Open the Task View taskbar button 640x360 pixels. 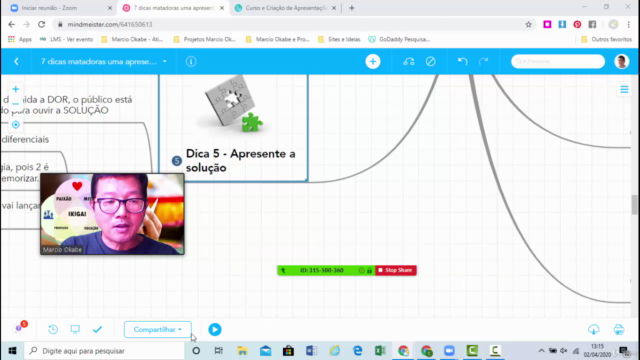(219, 351)
